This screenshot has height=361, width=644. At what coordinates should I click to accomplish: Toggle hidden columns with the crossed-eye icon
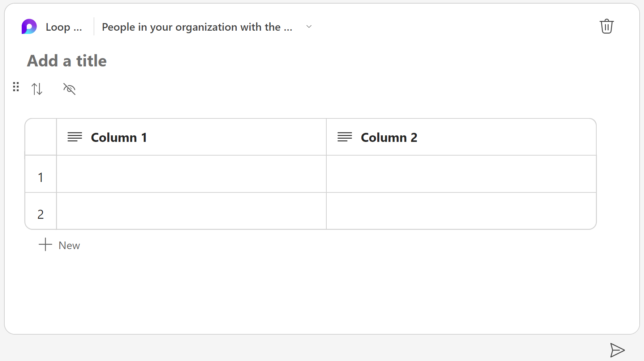pos(69,89)
